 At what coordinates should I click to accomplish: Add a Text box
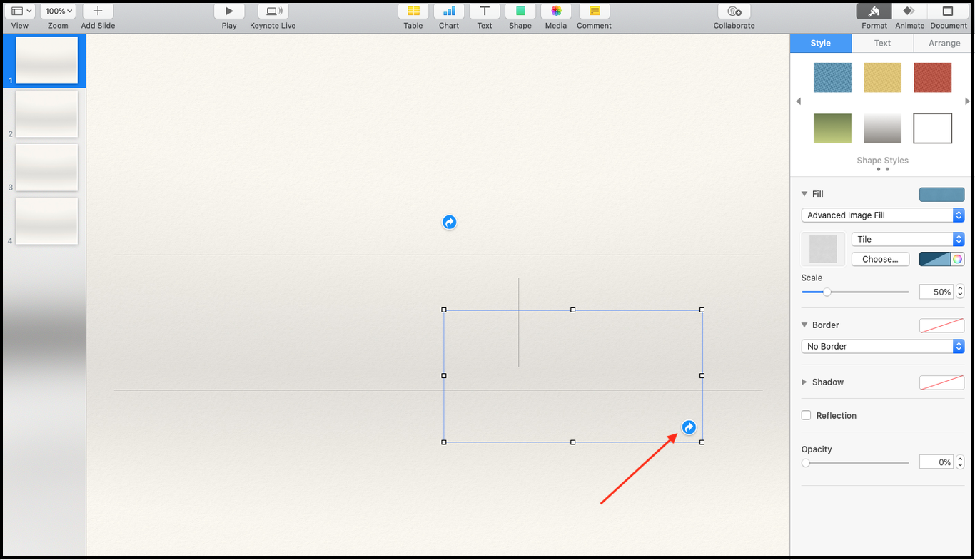click(485, 11)
